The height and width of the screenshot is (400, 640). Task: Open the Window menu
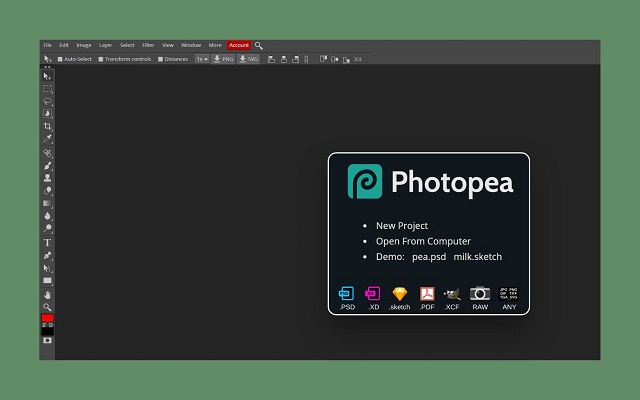click(191, 45)
